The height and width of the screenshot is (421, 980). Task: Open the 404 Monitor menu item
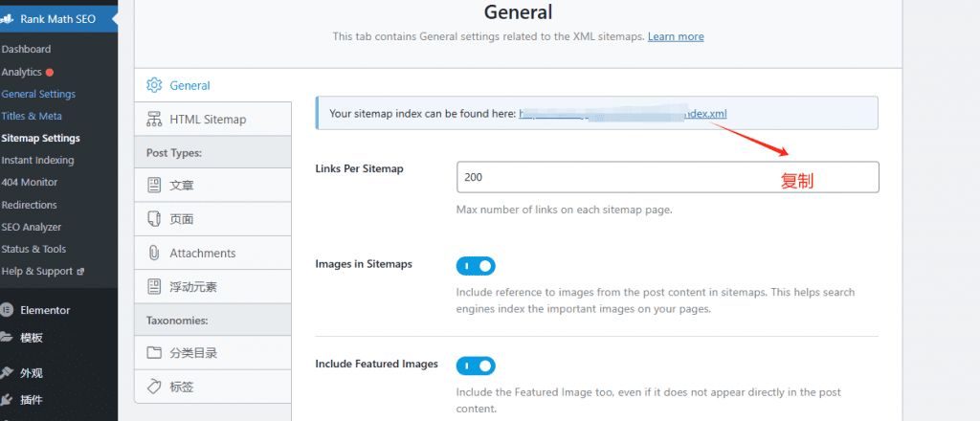[30, 182]
